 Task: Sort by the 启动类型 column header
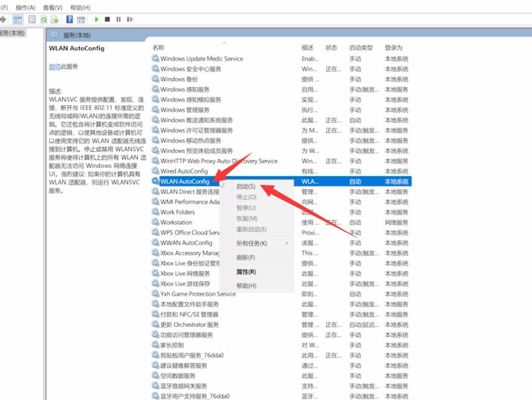point(361,48)
